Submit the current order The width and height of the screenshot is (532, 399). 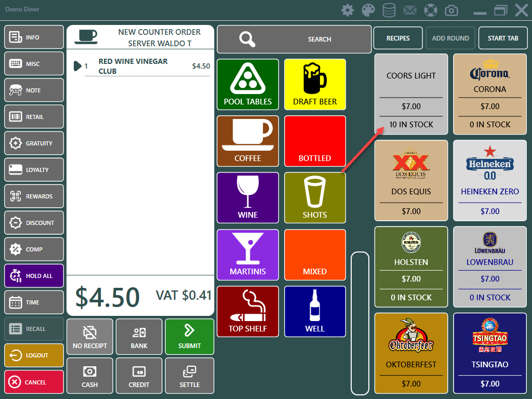(x=190, y=337)
